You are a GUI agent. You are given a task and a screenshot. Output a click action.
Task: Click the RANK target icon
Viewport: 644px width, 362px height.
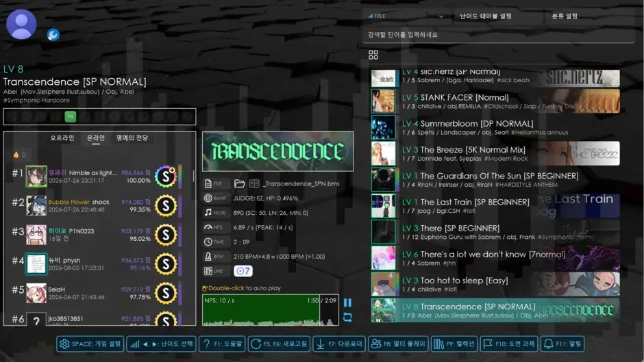click(208, 198)
